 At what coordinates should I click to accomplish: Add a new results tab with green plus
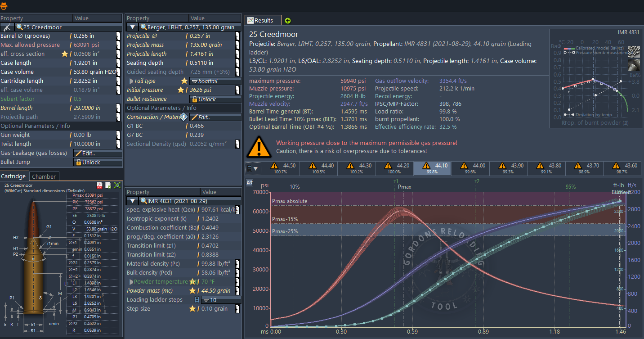(x=288, y=21)
